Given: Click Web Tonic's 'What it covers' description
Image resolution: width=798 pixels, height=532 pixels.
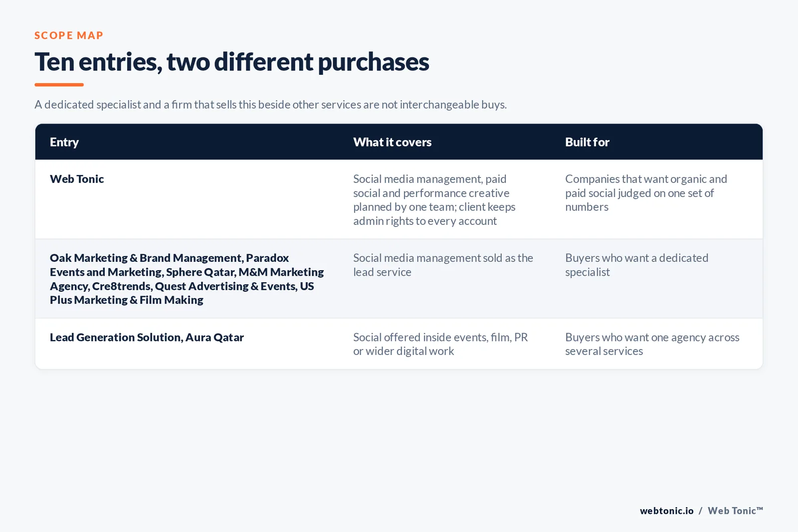Looking at the screenshot, I should [434, 200].
